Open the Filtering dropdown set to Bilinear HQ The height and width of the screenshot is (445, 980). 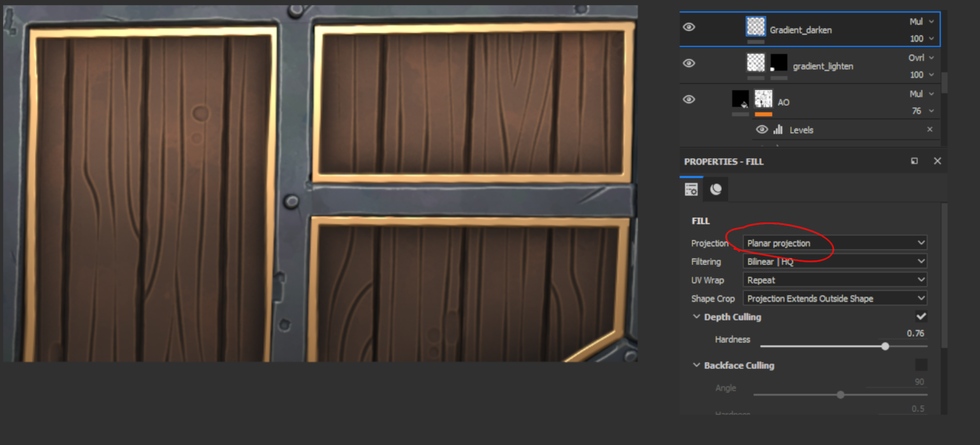(x=835, y=262)
